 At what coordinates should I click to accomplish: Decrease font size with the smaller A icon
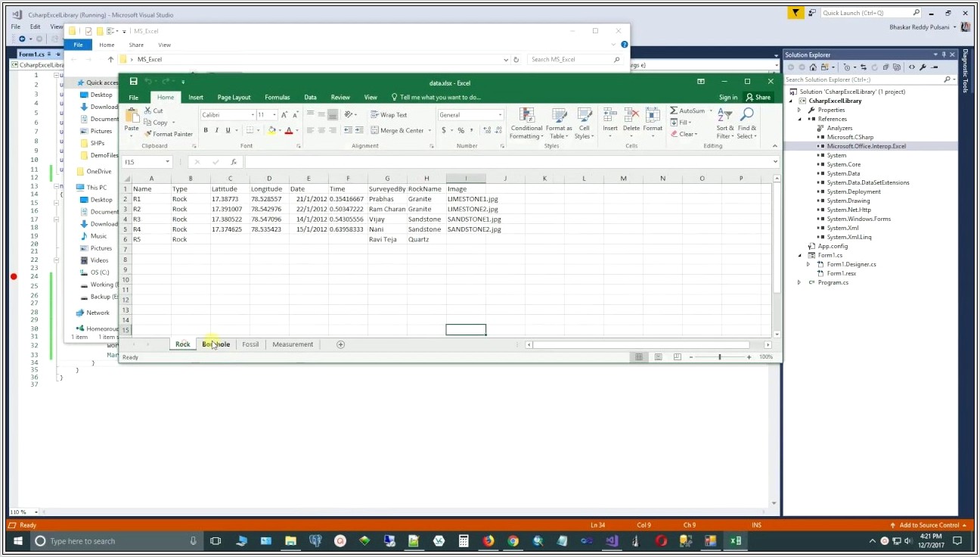coord(295,115)
